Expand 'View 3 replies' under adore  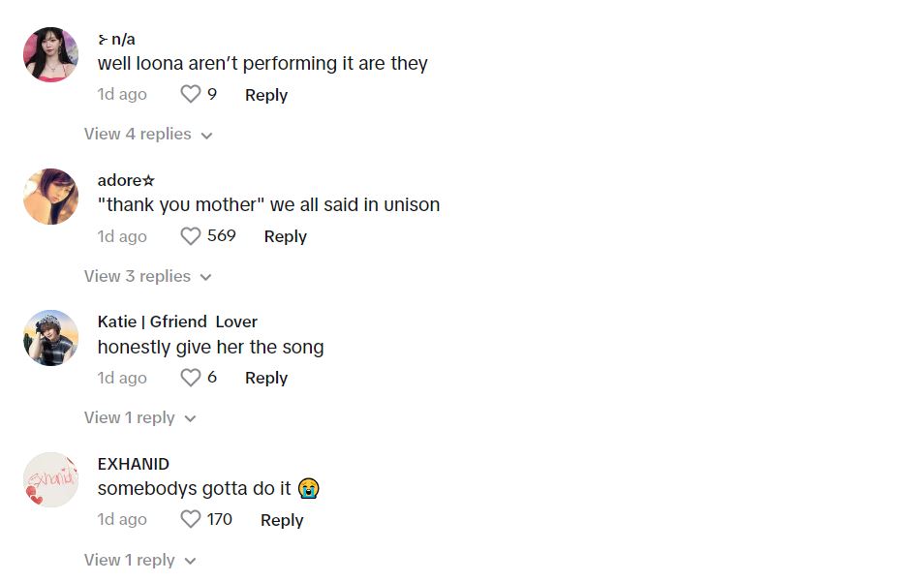click(147, 276)
